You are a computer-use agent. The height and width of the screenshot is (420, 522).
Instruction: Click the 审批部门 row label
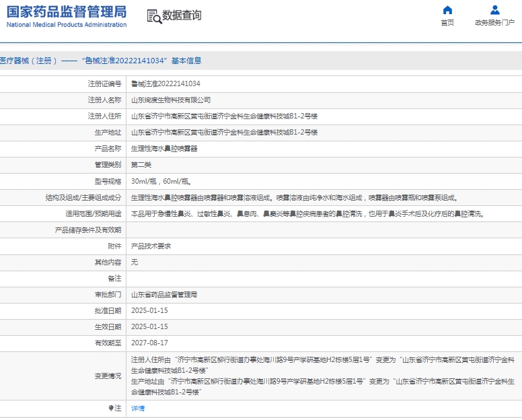(x=108, y=295)
